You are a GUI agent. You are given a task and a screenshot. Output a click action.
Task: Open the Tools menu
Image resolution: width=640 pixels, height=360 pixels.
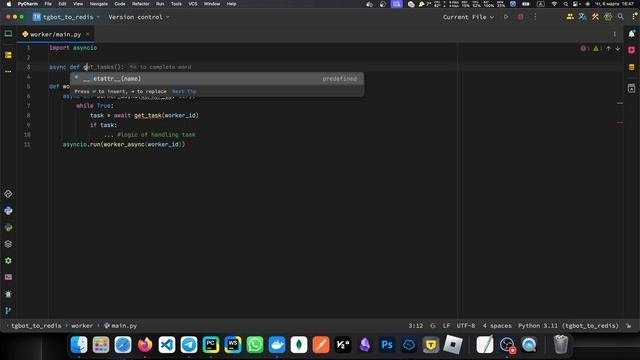coord(176,4)
